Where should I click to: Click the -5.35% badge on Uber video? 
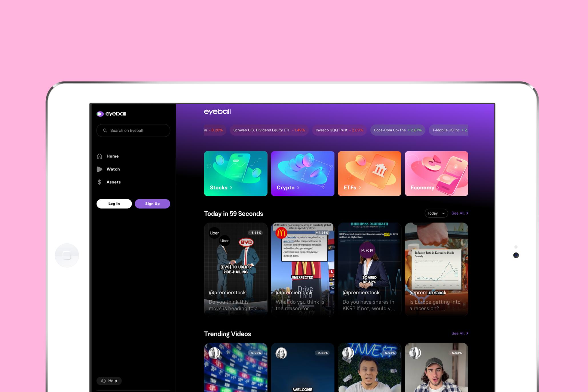(x=255, y=233)
